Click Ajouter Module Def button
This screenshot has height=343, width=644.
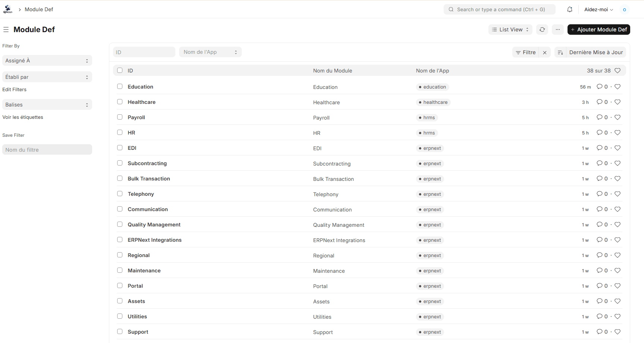click(598, 30)
